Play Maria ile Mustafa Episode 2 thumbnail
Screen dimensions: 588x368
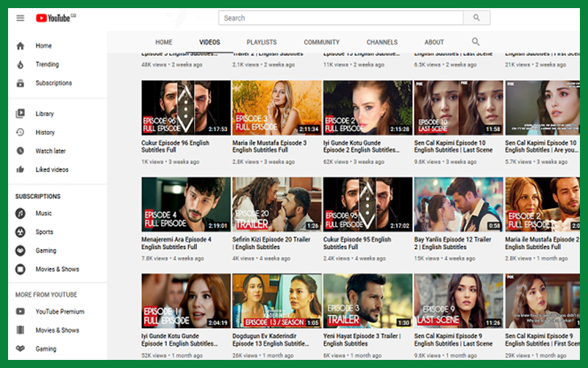point(542,205)
